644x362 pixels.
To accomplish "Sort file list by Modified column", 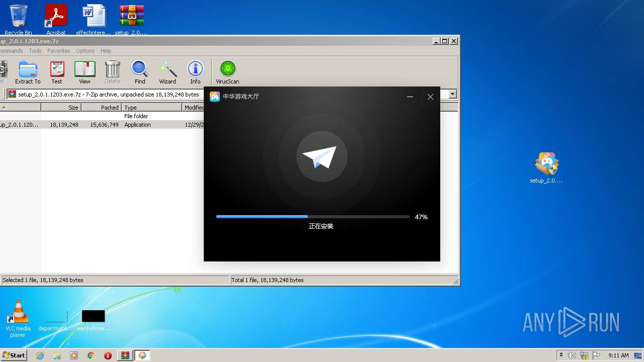I will (x=193, y=107).
